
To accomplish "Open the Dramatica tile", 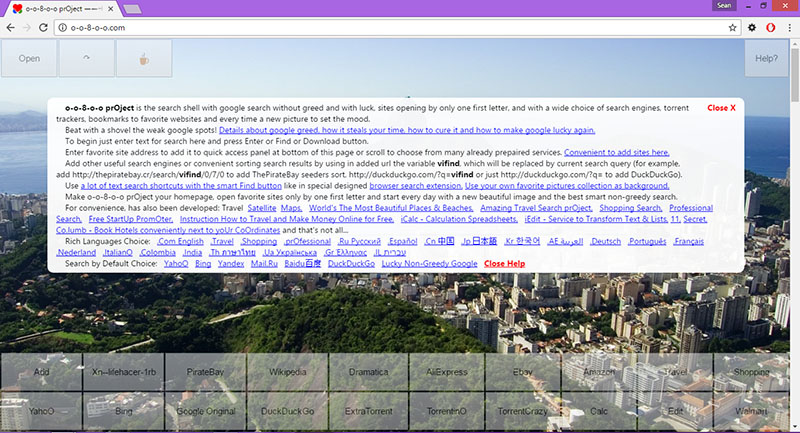I will click(x=368, y=372).
